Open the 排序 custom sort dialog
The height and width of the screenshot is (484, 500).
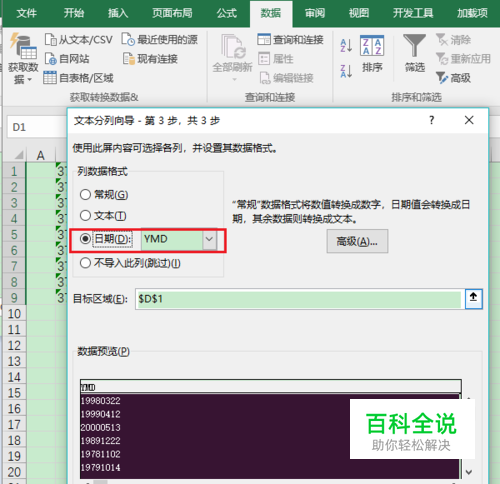click(x=372, y=54)
